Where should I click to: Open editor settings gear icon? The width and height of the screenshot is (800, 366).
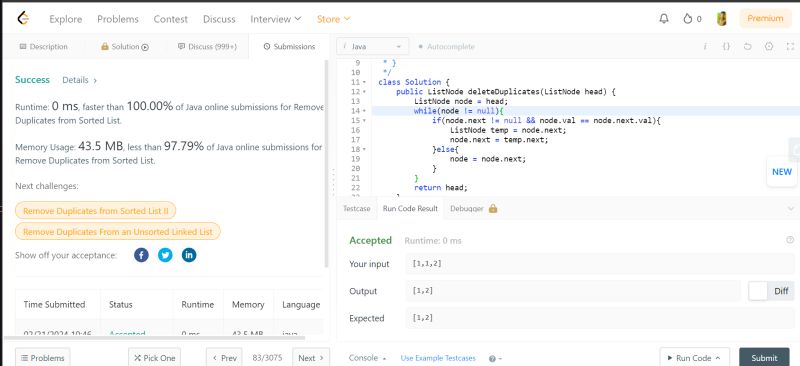[769, 46]
